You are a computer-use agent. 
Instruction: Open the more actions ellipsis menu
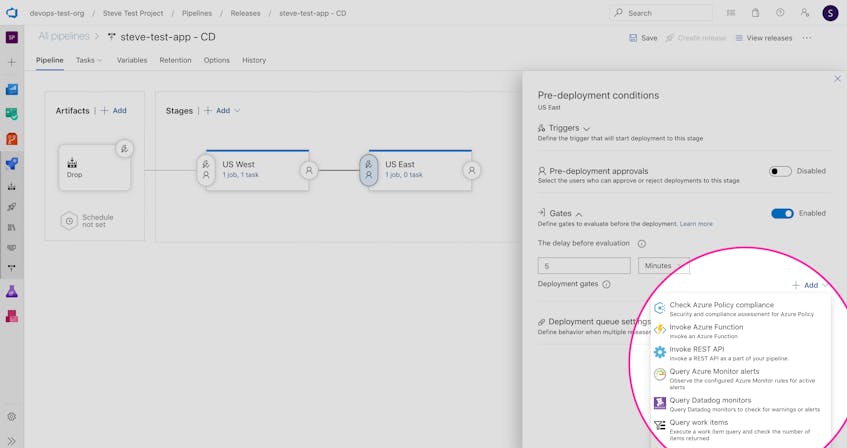[807, 38]
